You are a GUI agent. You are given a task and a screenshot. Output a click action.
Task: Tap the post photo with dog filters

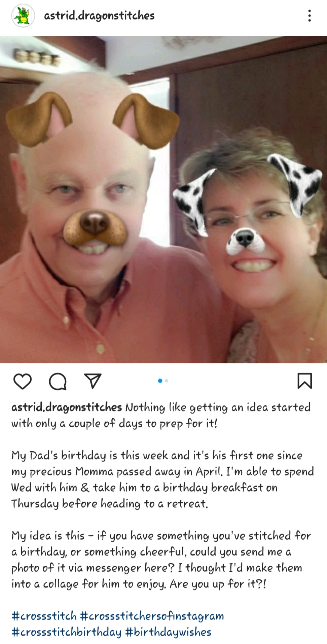point(163,200)
